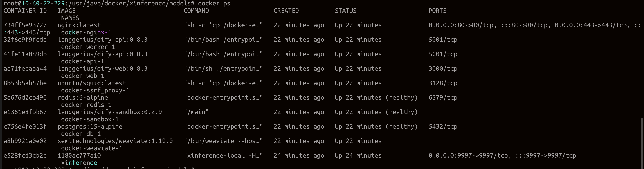This screenshot has height=169, width=644.
Task: Click the docker-ssrf_proxy-1 container name
Action: (95, 90)
